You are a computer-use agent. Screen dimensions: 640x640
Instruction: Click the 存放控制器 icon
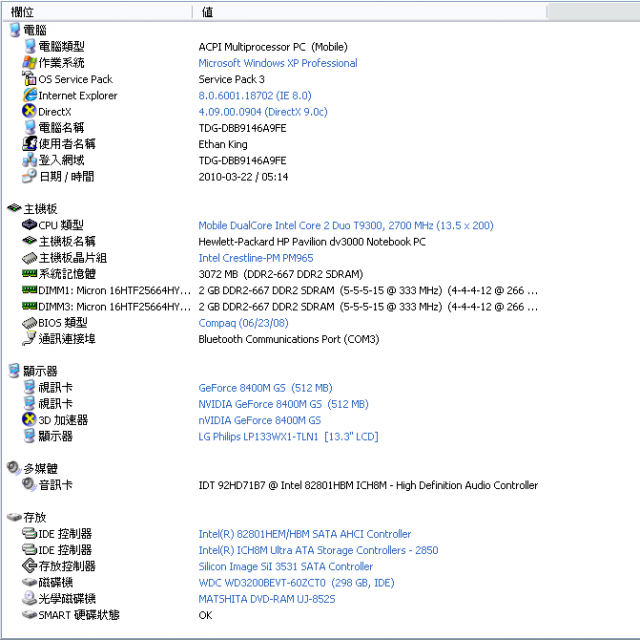point(29,566)
